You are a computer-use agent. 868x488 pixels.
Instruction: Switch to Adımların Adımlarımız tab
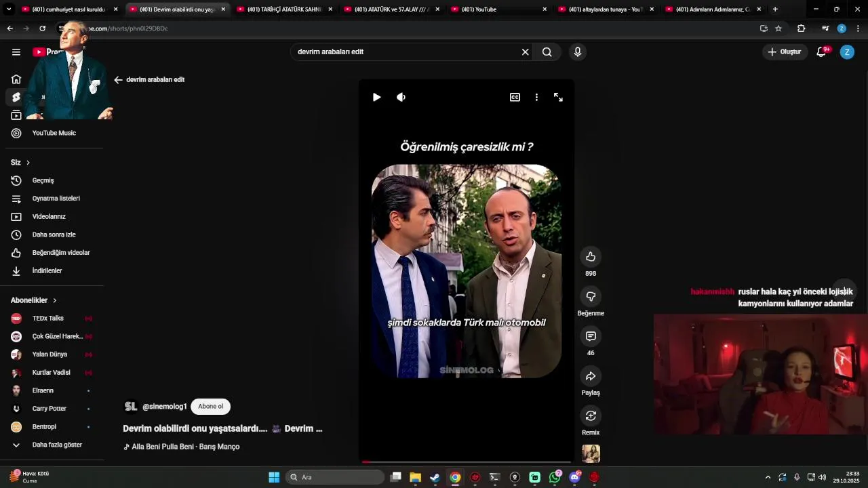712,9
